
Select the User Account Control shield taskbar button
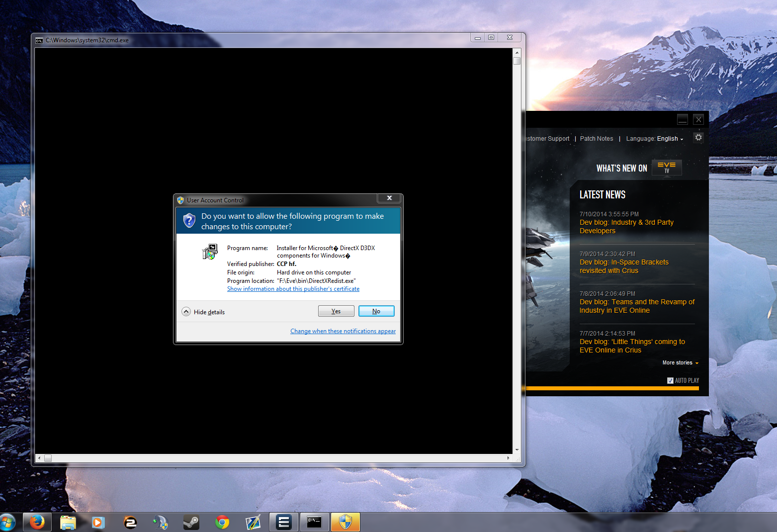(345, 523)
